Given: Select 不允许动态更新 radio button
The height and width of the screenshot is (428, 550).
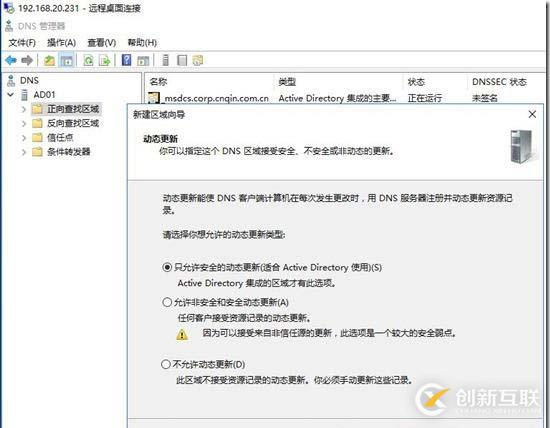Looking at the screenshot, I should pos(166,364).
